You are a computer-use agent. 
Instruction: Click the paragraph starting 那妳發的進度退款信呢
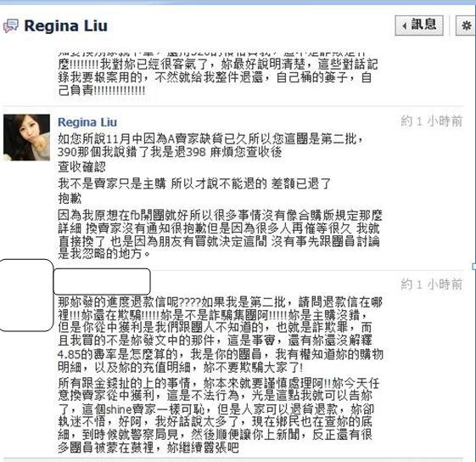[x=221, y=335]
